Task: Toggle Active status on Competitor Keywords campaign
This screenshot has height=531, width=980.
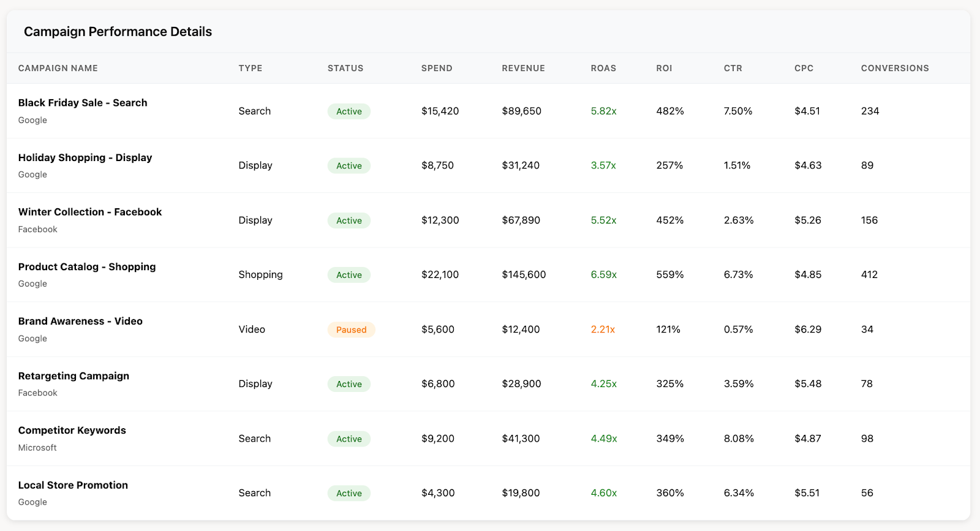Action: [349, 439]
